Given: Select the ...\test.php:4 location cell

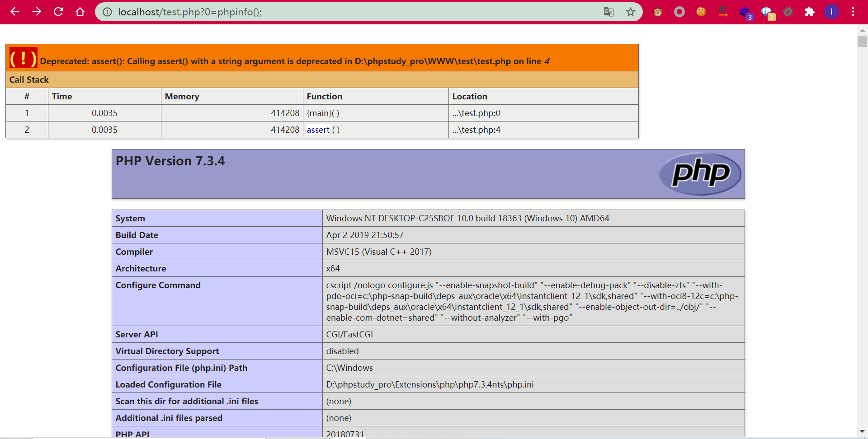Looking at the screenshot, I should tap(543, 130).
